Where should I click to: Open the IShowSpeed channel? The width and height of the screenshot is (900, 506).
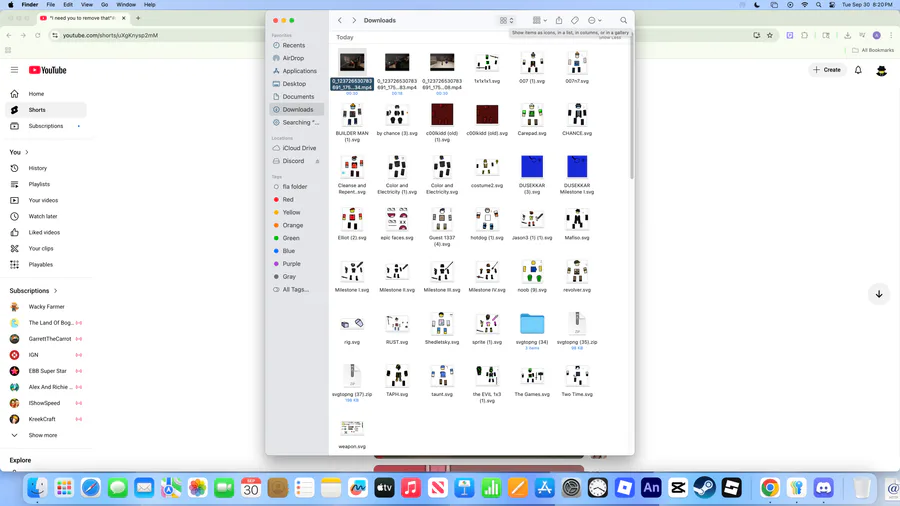pos(46,403)
